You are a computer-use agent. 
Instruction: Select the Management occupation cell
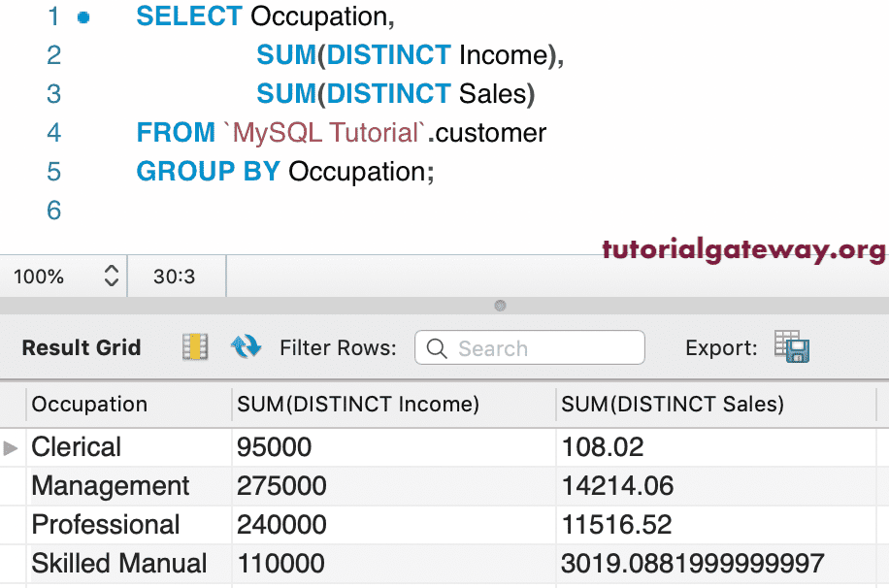(x=111, y=486)
